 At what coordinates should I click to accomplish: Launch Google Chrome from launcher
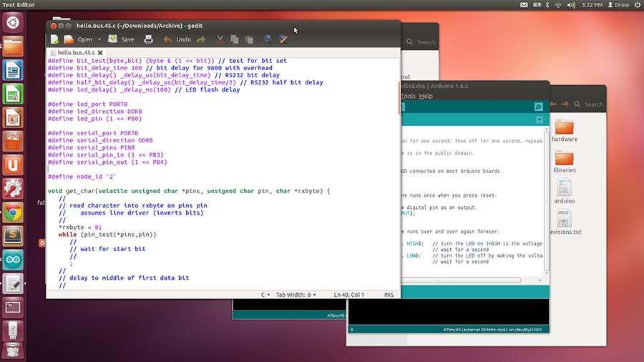[13, 212]
